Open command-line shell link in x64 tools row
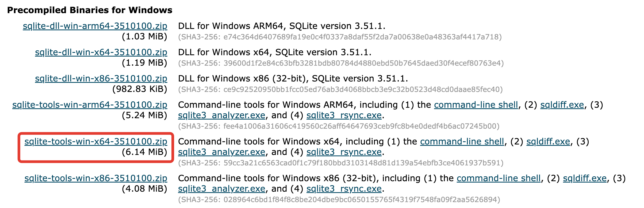The image size is (644, 208). pyautogui.click(x=462, y=141)
